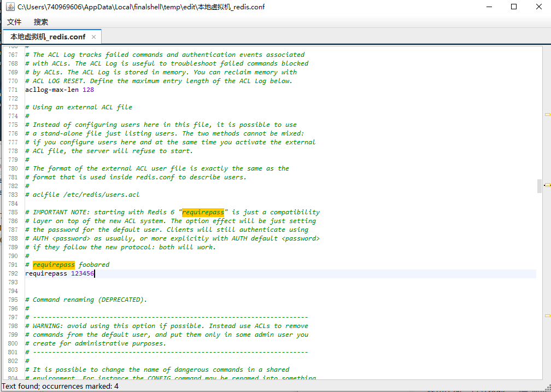Click empty line 793 below requirepass
The height and width of the screenshot is (392, 551).
click(164, 282)
